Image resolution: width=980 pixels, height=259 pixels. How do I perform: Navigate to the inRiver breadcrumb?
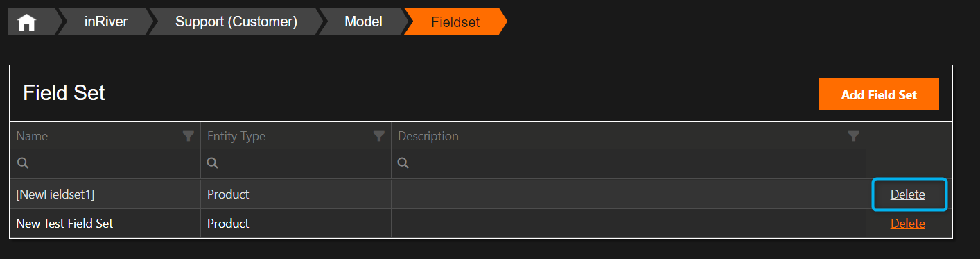click(x=105, y=22)
